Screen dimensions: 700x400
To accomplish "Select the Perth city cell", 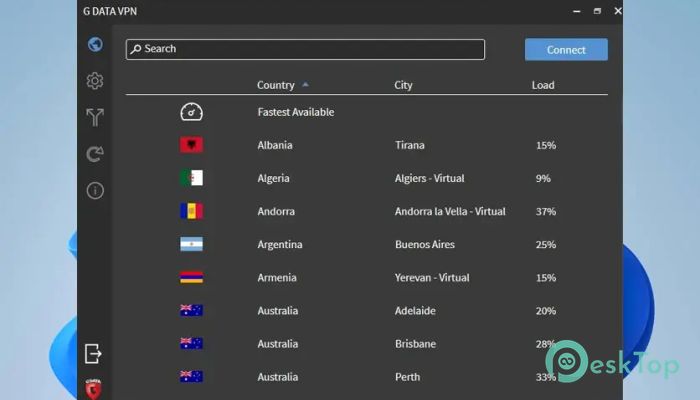I will coord(407,376).
